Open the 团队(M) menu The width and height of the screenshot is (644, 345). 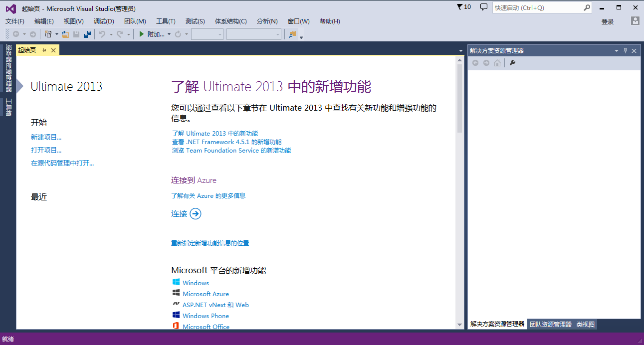pos(135,21)
